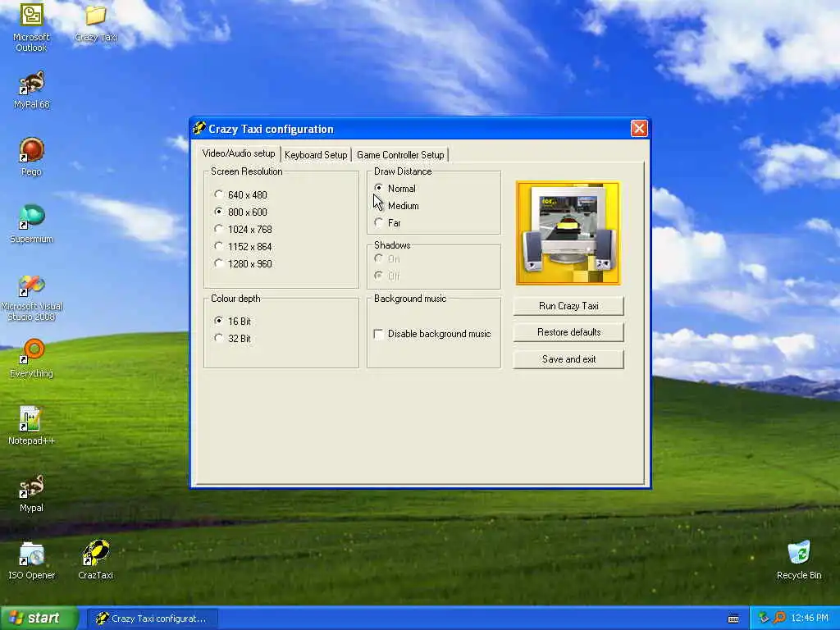Click the Save and exit button

coord(568,359)
